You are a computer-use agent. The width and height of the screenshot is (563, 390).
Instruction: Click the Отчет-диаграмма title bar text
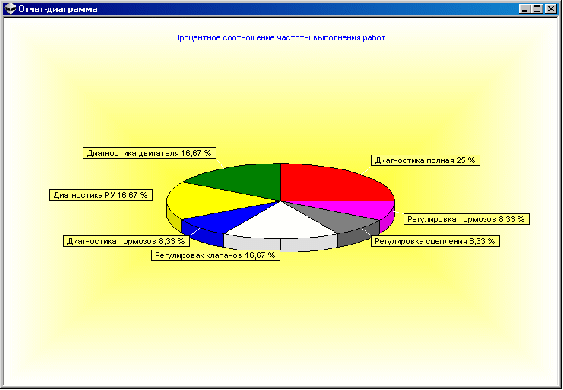pos(58,9)
